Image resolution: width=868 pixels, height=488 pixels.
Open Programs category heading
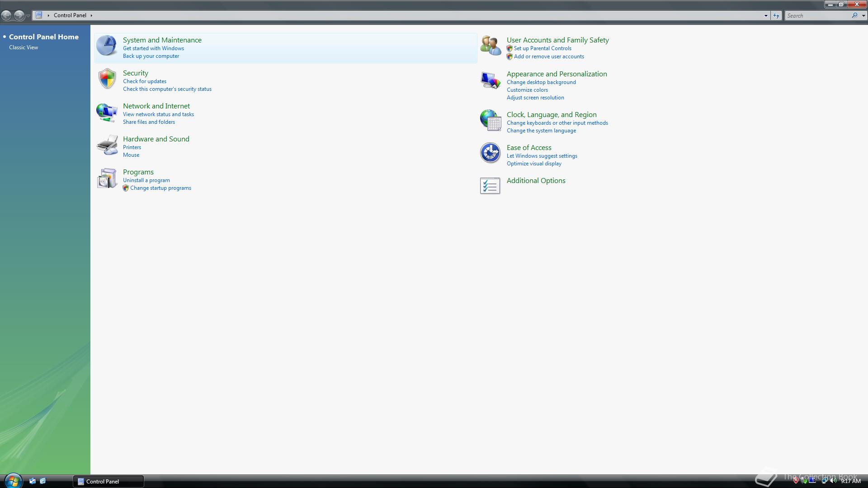(138, 172)
